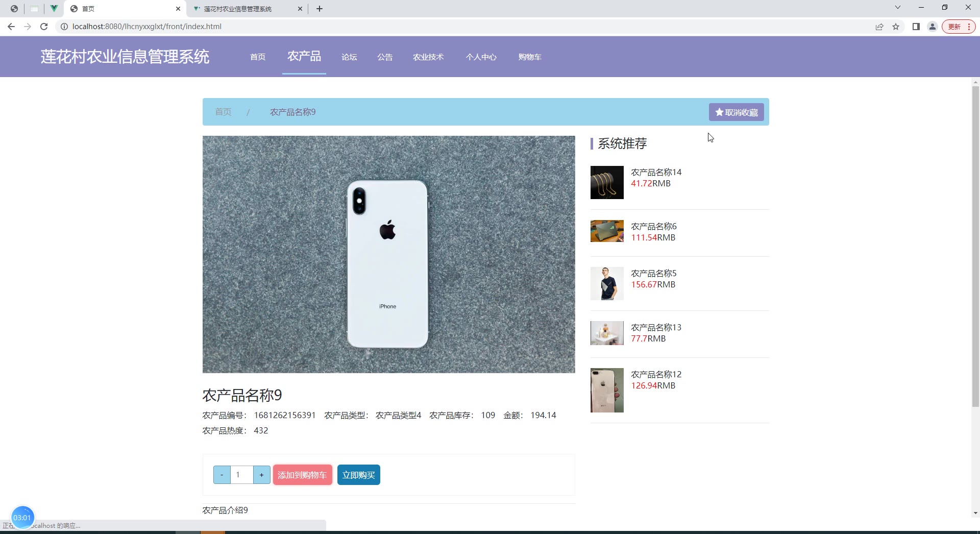
Task: Open 购物车 navigation menu item
Action: coord(530,57)
